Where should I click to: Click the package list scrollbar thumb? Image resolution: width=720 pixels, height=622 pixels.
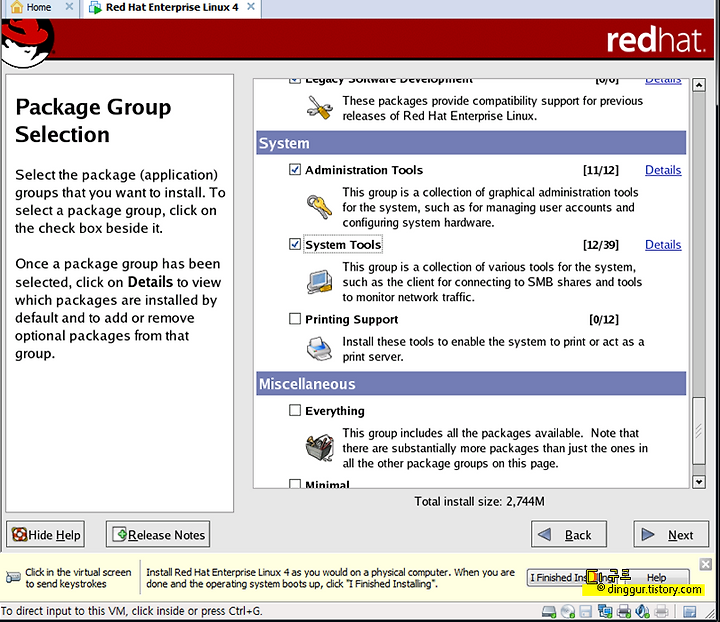pyautogui.click(x=699, y=431)
